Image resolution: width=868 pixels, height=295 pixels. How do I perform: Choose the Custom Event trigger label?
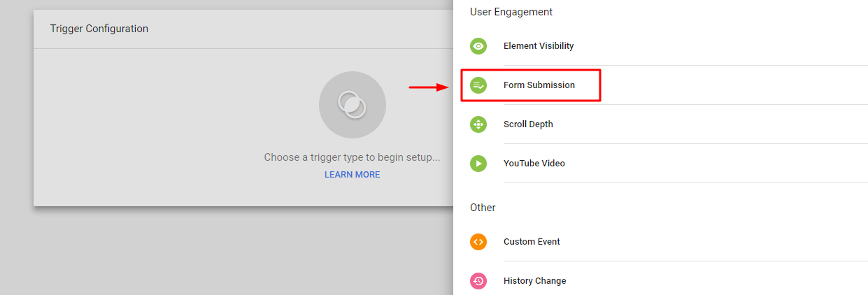[532, 242]
